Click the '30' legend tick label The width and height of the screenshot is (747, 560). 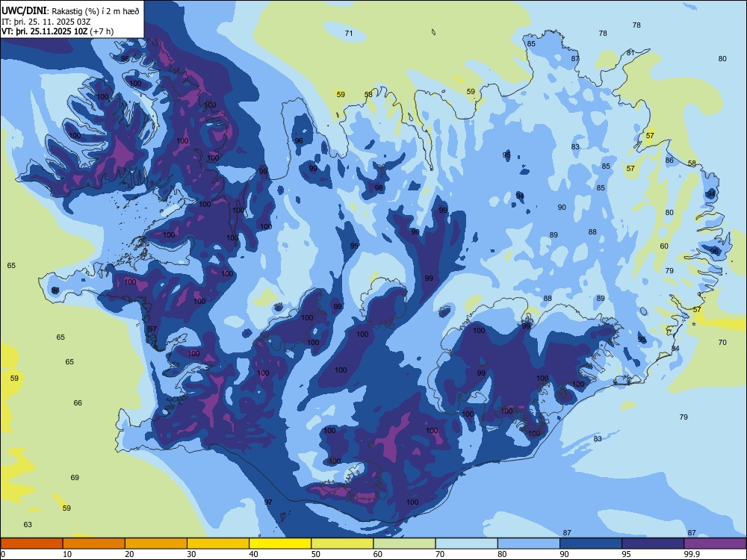pyautogui.click(x=191, y=554)
